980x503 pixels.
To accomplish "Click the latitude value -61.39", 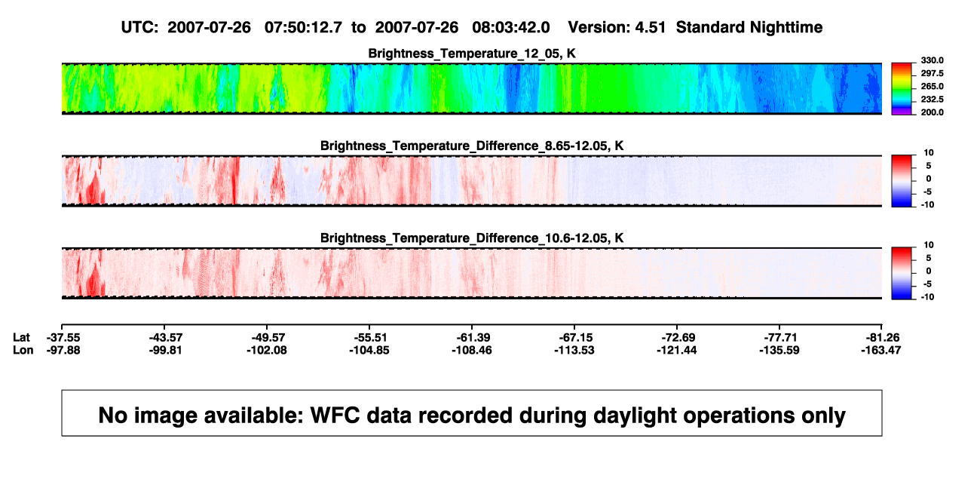I will [x=473, y=337].
